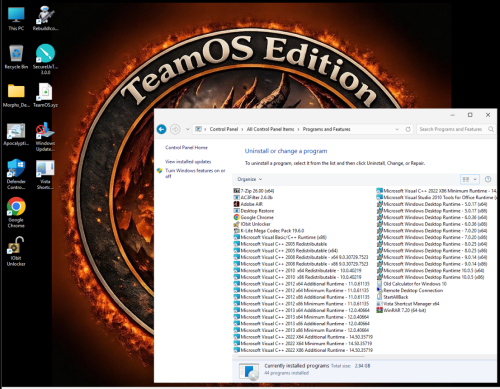
Task: Open the help icon in toolbar
Action: [x=488, y=179]
